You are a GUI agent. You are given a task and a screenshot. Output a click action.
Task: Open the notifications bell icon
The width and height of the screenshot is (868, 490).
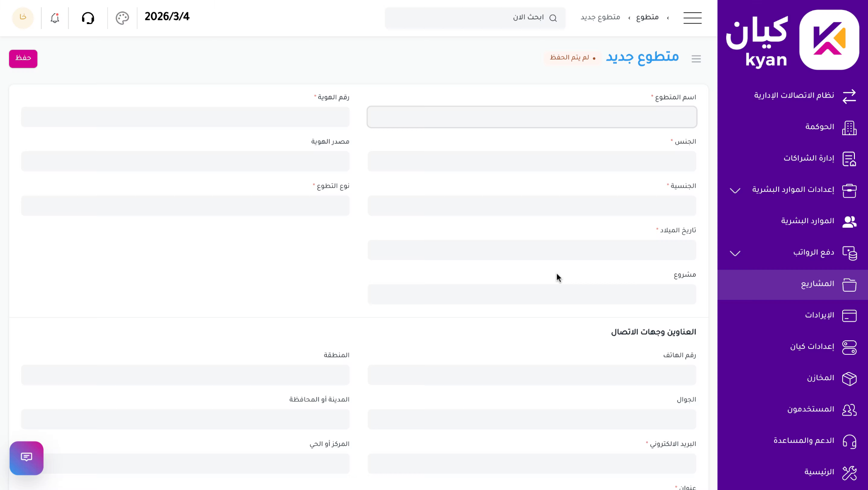click(x=54, y=18)
